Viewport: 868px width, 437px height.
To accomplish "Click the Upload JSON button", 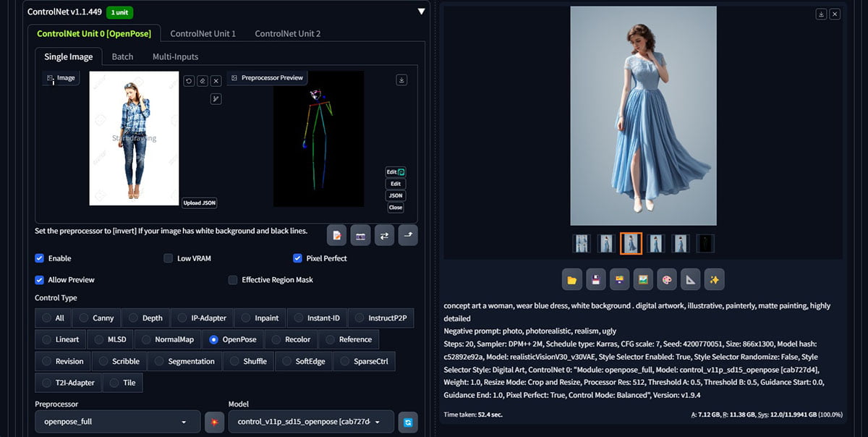I will (199, 203).
